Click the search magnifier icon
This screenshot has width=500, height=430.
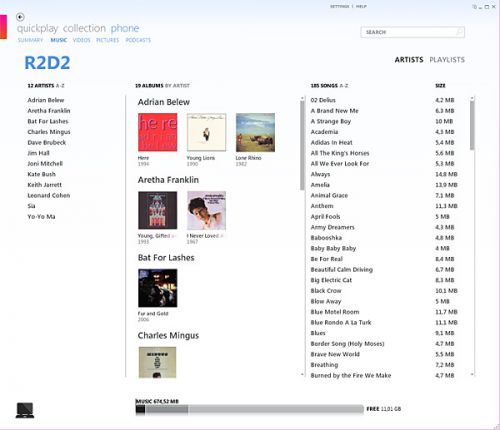(x=459, y=32)
